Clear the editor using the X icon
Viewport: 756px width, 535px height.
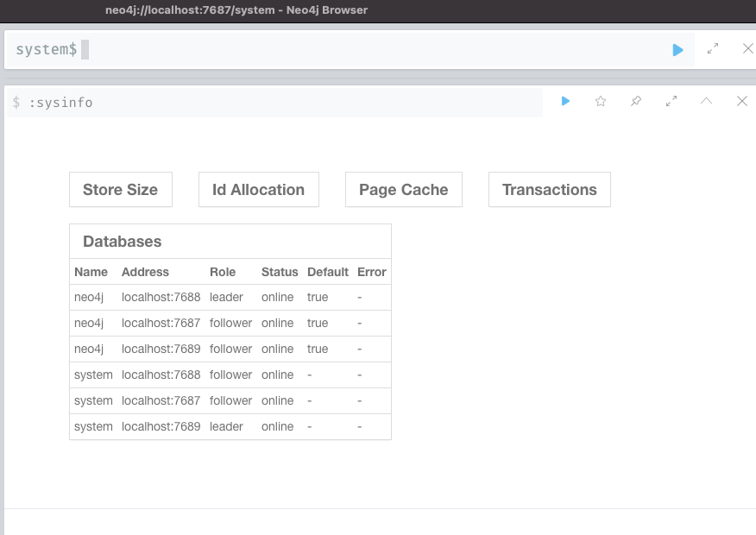tap(747, 49)
